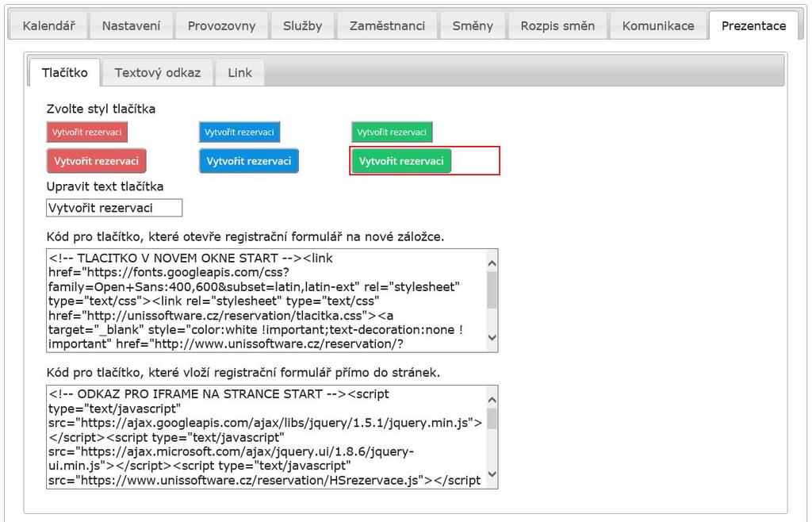812x522 pixels.
Task: Go to the Služby tab
Action: tap(302, 26)
